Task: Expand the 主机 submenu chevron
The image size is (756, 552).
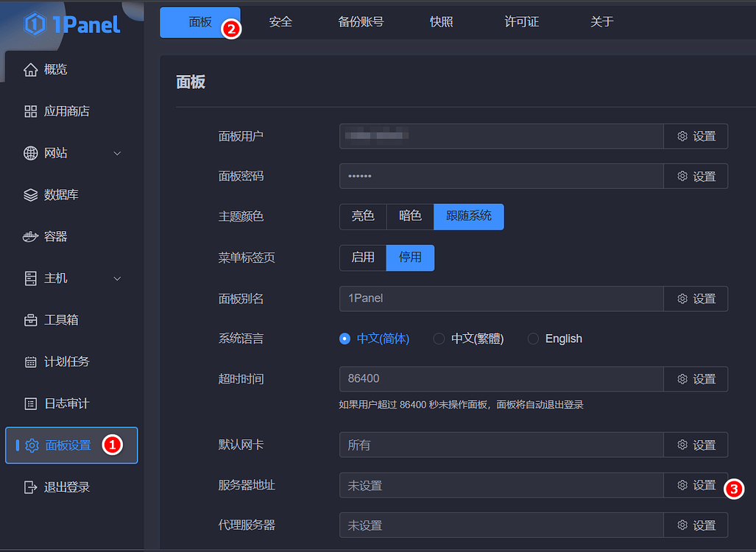Action: pos(117,279)
